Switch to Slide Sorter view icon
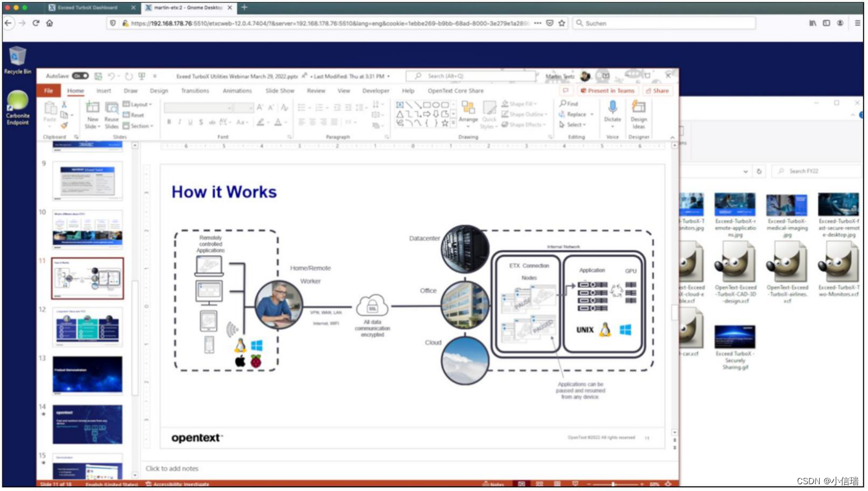 click(540, 484)
